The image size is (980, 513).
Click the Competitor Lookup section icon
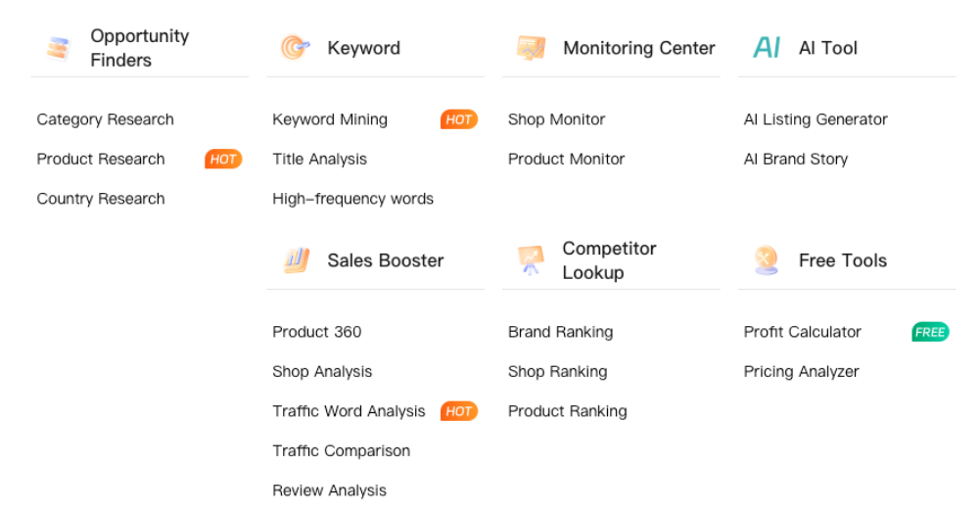pos(531,260)
